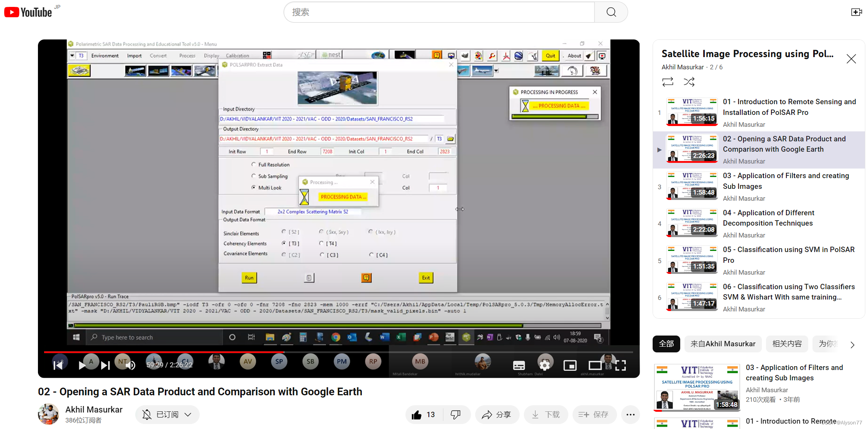Screen dimensions: 868x429
Task: Dislike the video with thumbs down
Action: [456, 414]
